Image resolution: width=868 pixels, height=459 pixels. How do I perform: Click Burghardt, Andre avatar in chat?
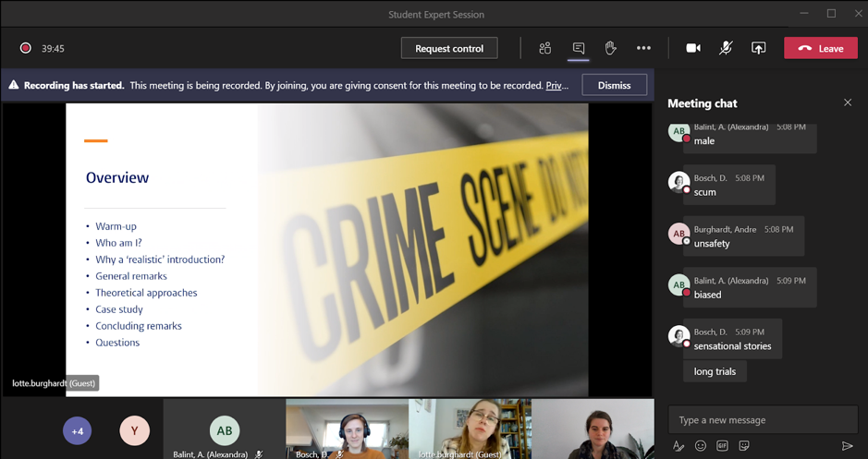pyautogui.click(x=679, y=234)
